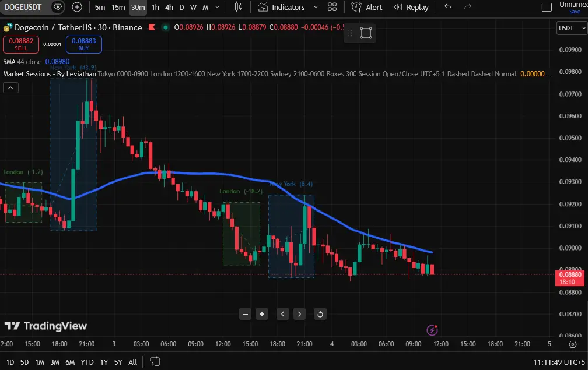Viewport: 588px width, 370px height.
Task: Open the indicator templates grid icon
Action: pyautogui.click(x=332, y=7)
